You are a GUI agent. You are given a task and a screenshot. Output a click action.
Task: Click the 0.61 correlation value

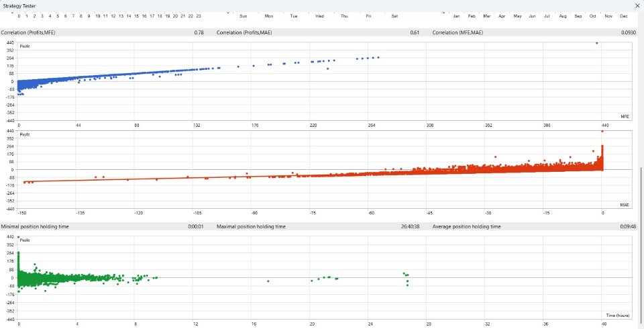coord(415,32)
